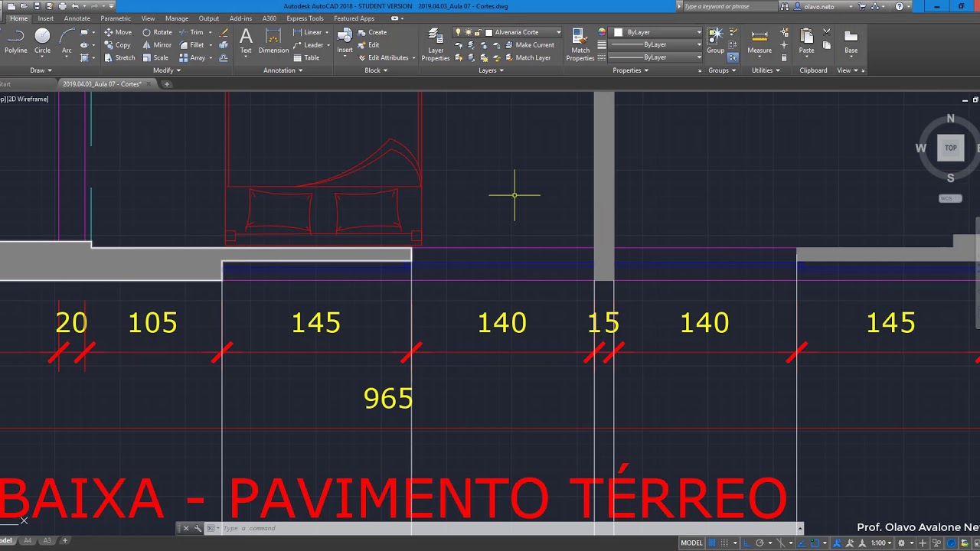980x551 pixels.
Task: Click Edit Attributes button
Action: 383,57
